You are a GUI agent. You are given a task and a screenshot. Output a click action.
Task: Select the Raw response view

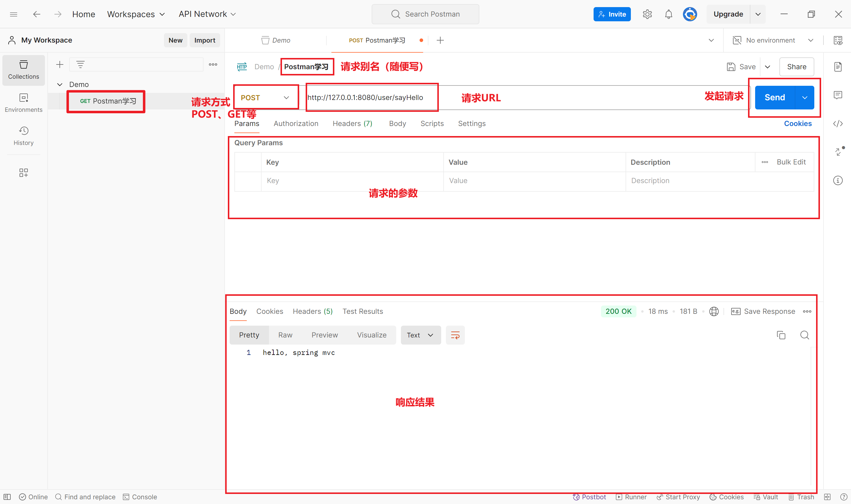tap(285, 335)
